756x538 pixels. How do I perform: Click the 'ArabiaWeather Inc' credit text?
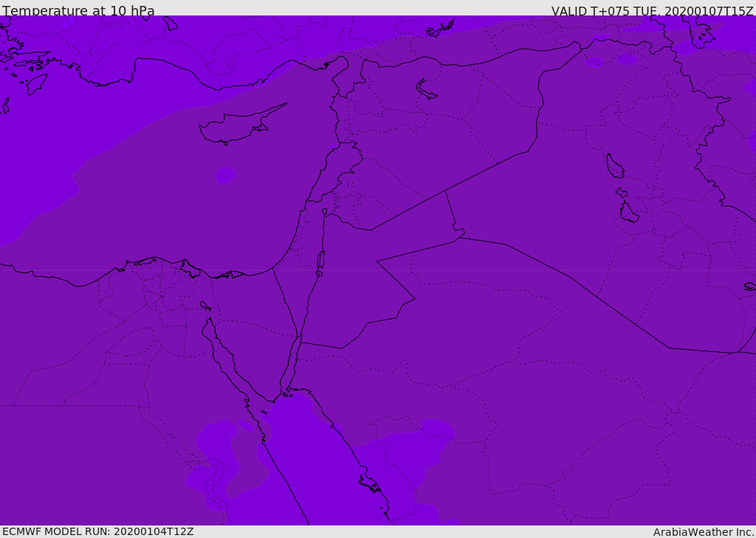[703, 532]
